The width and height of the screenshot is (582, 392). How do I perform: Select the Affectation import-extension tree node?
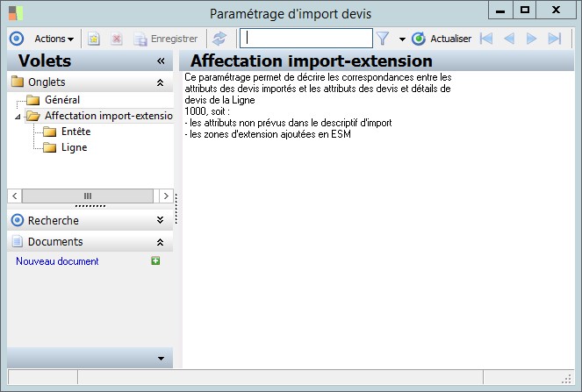point(108,116)
